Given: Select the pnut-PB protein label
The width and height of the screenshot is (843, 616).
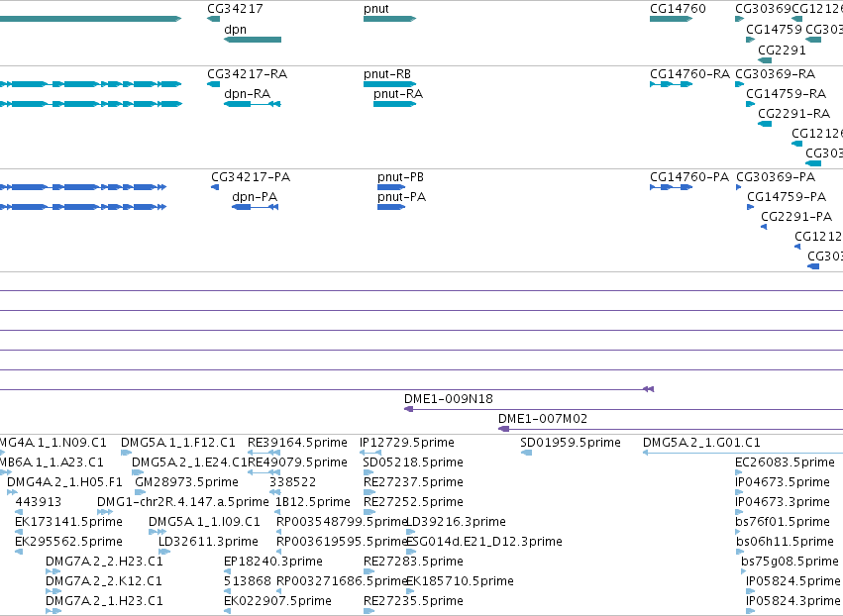Looking at the screenshot, I should click(x=400, y=177).
